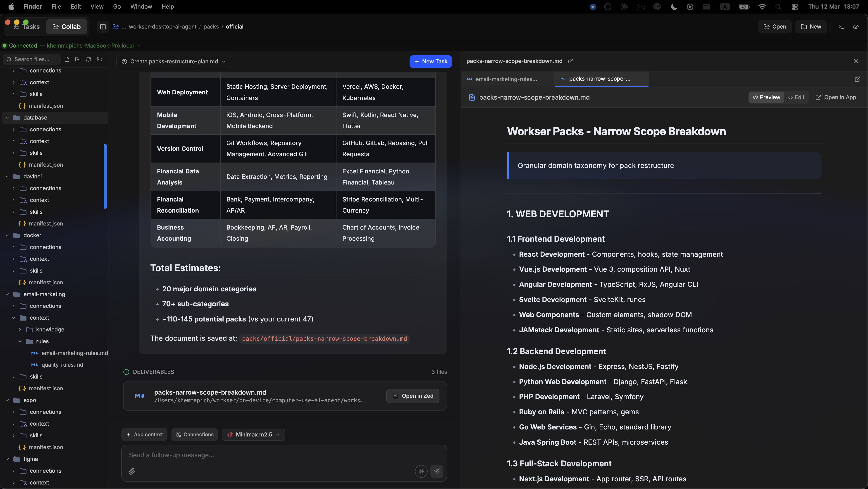Open the Window menu in the menu bar
Screen dimensions: 868x489
click(x=141, y=6)
